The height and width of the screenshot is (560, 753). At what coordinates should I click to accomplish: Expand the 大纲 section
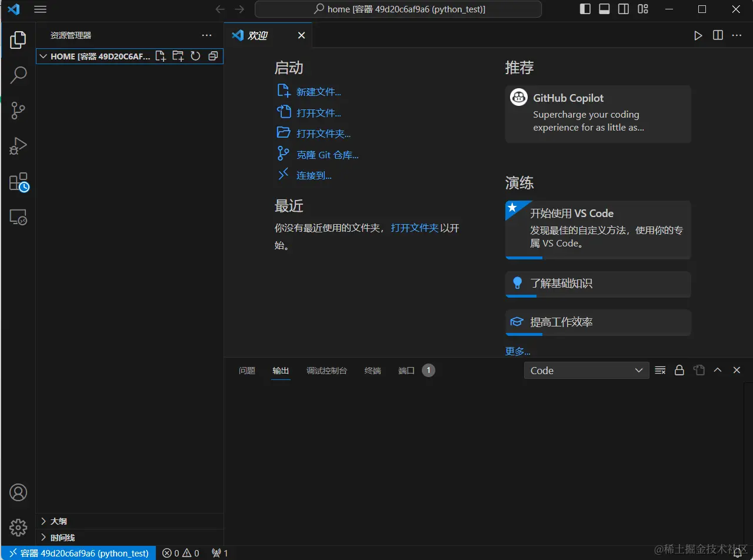[129, 521]
